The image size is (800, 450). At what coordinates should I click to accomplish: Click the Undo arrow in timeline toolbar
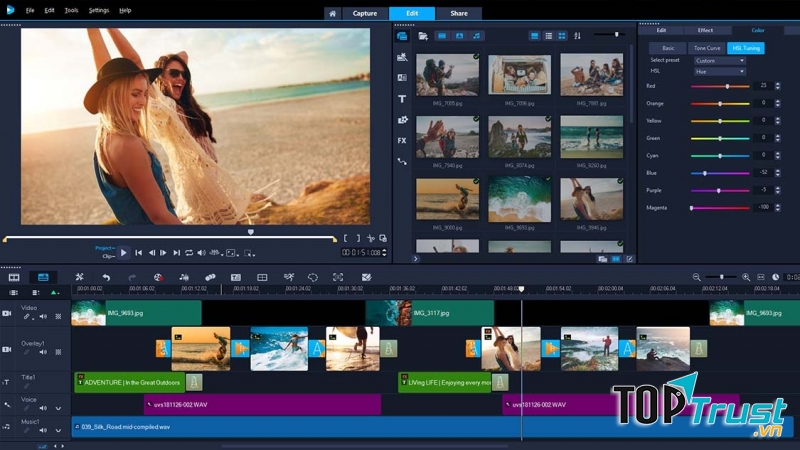point(106,277)
